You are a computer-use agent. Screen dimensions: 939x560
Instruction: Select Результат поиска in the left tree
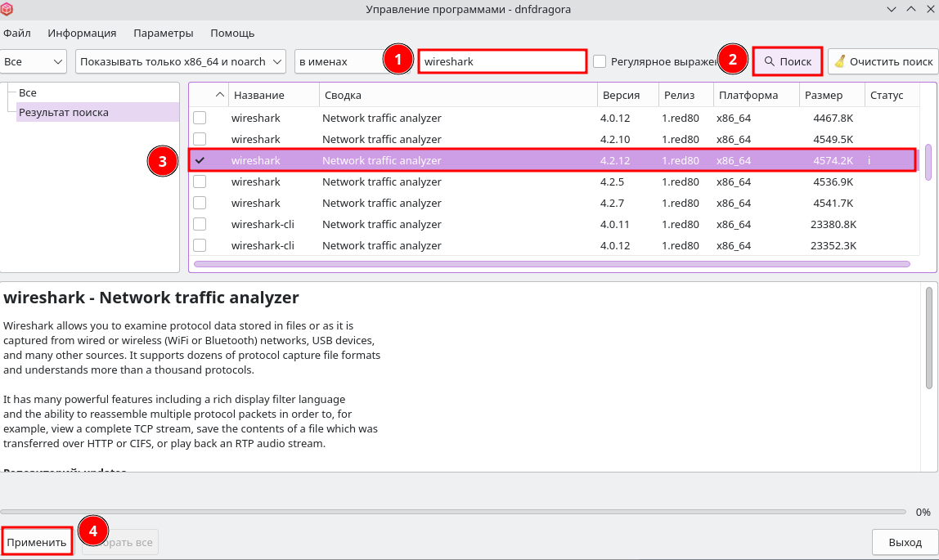[x=64, y=113]
